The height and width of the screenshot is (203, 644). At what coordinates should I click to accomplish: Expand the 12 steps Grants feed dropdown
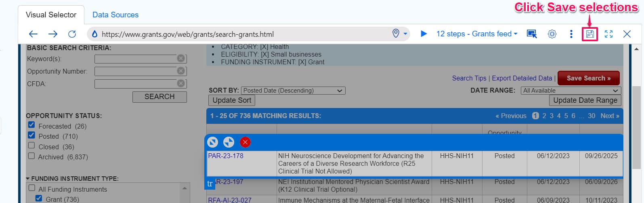coord(476,34)
